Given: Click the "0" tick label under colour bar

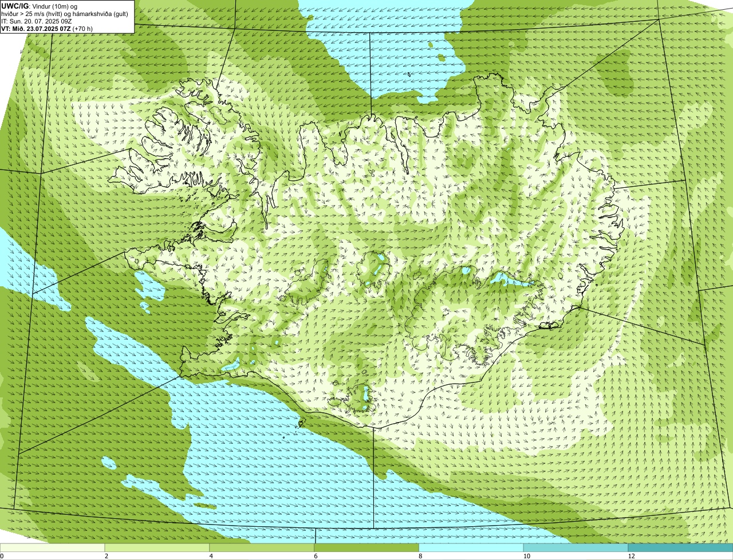Looking at the screenshot, I should (2, 556).
